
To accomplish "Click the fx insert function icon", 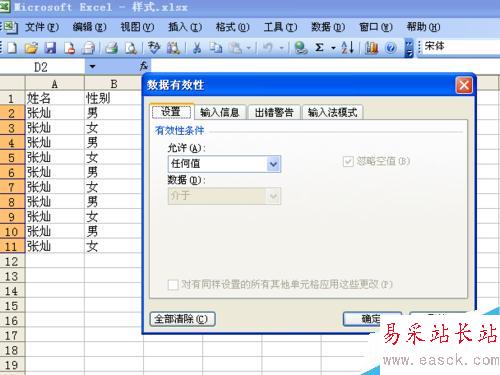I will click(144, 66).
